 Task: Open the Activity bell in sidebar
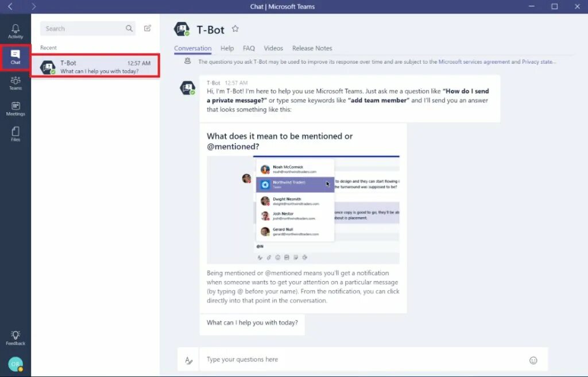coord(16,31)
